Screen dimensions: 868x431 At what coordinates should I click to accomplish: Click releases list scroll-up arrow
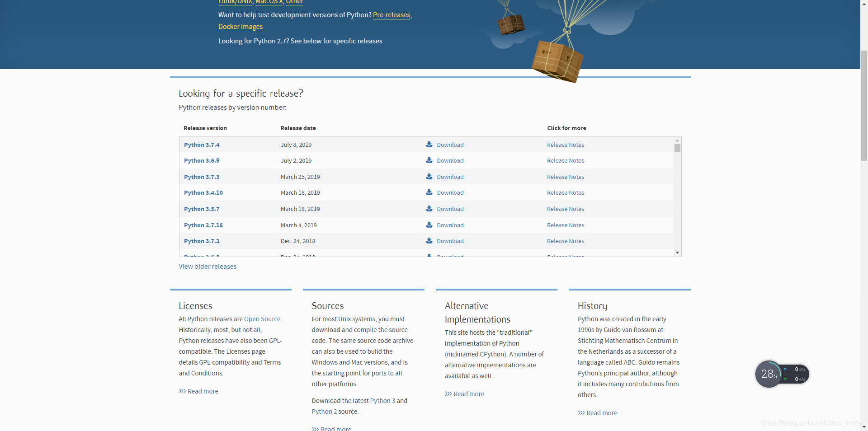(677, 141)
